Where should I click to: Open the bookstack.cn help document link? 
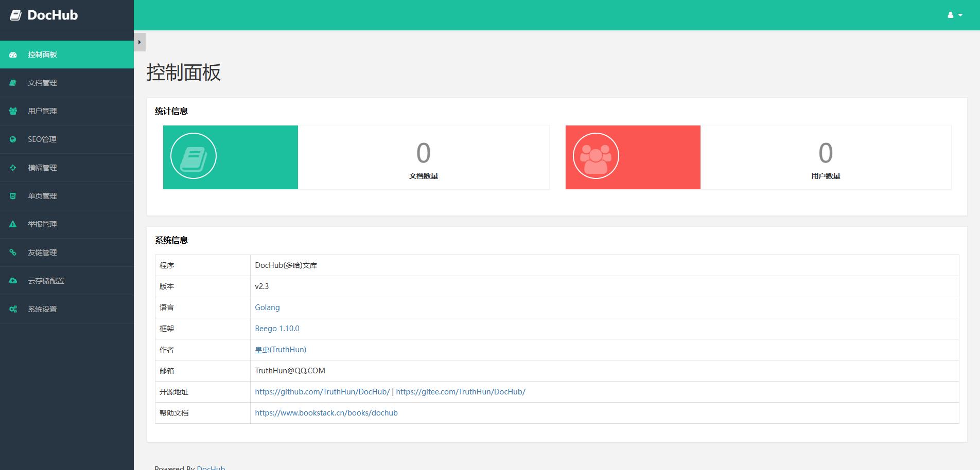[326, 413]
